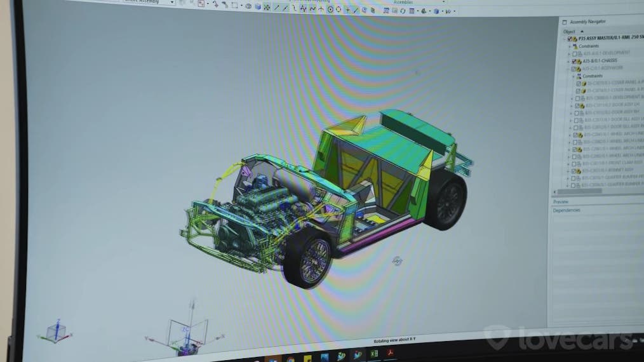
Task: Tick the A35-A/0.1-DEVELOPMENT checkbox
Action: click(575, 54)
